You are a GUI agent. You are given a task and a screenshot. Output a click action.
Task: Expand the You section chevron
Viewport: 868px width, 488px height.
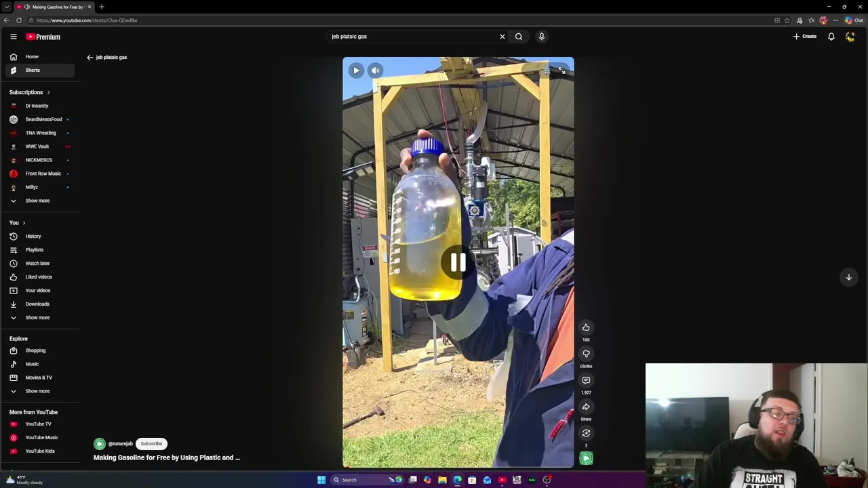pos(24,223)
